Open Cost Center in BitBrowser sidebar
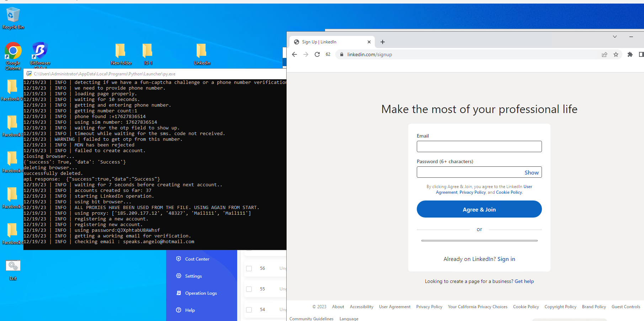The width and height of the screenshot is (644, 321). (197, 259)
